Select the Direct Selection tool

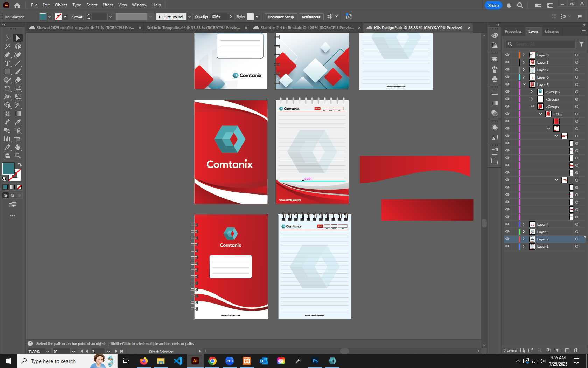[x=18, y=38]
